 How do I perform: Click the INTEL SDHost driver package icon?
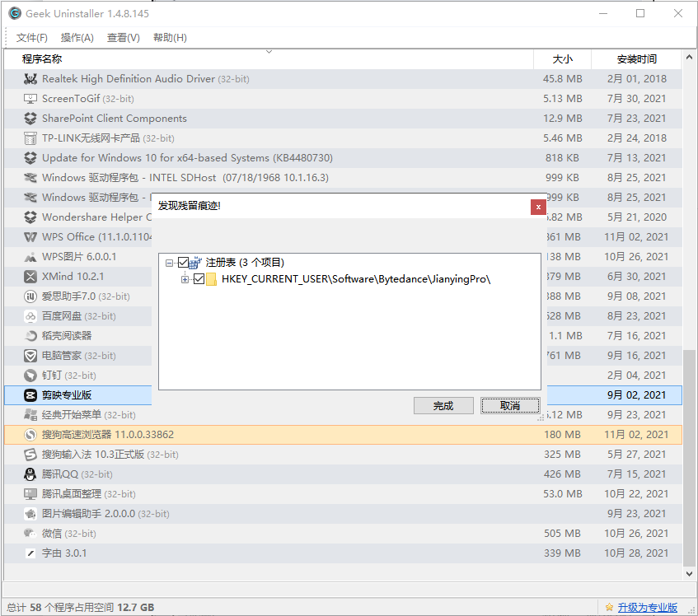point(30,178)
